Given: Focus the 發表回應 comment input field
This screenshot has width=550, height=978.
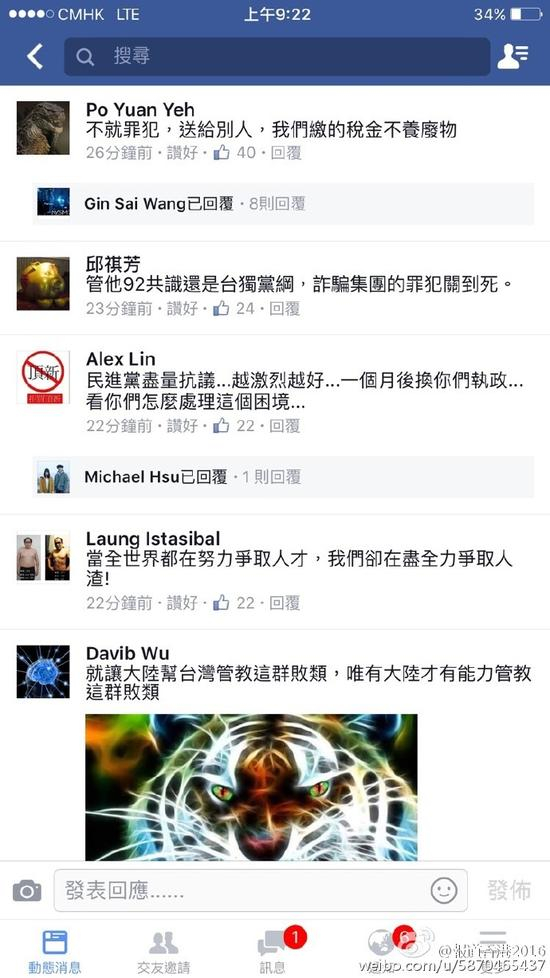Looking at the screenshot, I should [x=261, y=891].
